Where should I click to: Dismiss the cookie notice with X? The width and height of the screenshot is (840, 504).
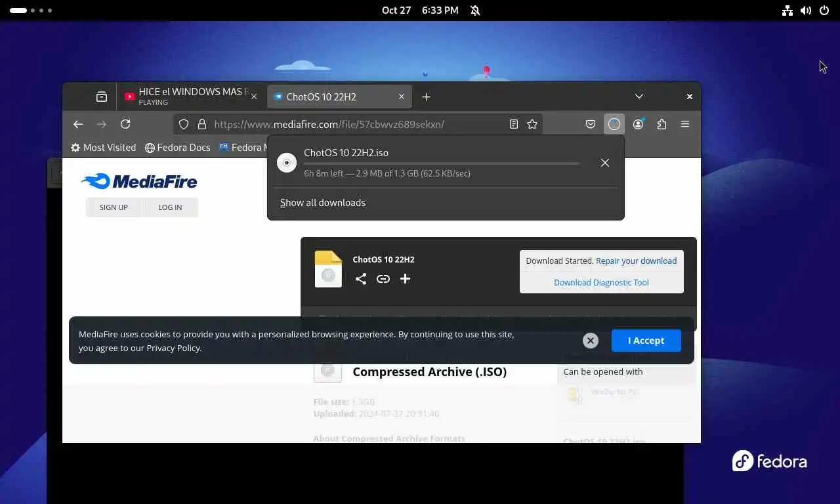(591, 341)
